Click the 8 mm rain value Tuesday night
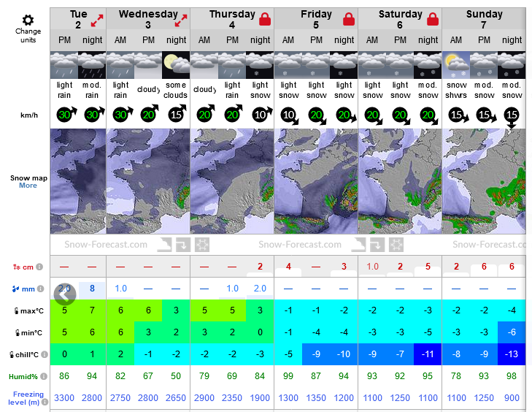 pyautogui.click(x=92, y=289)
